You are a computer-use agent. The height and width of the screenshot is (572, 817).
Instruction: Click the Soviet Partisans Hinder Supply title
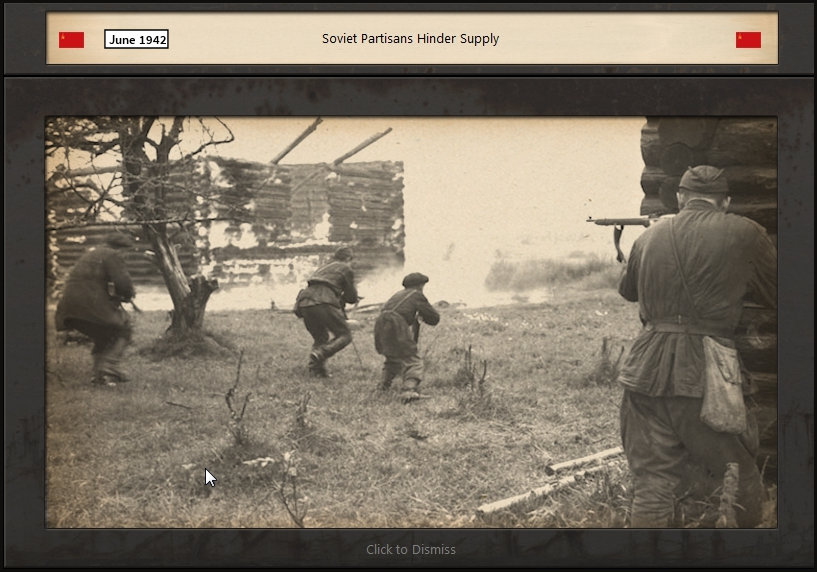coord(410,39)
